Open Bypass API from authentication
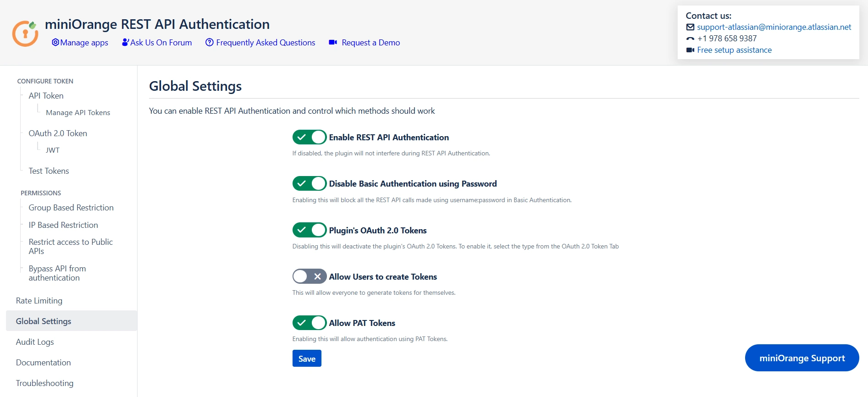 tap(57, 273)
